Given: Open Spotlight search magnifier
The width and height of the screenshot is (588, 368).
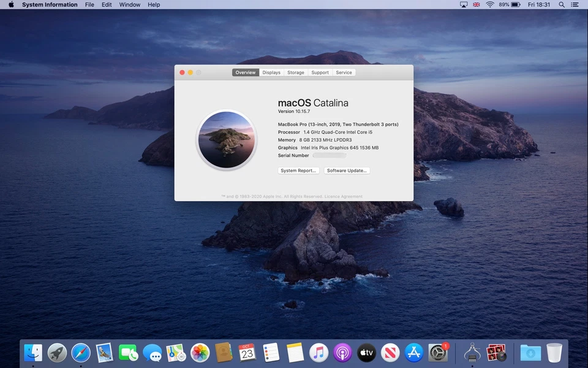Looking at the screenshot, I should pos(562,4).
